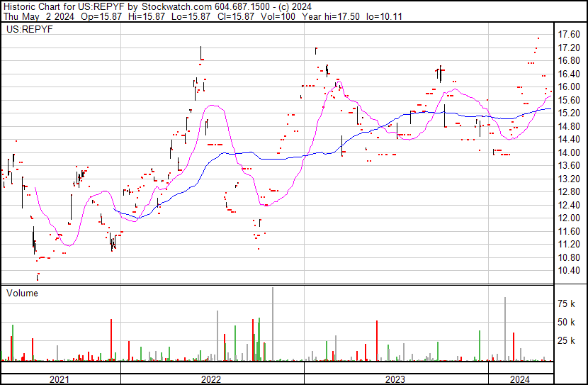Click the 12.00 price axis label
588x385 pixels.
[x=569, y=218]
